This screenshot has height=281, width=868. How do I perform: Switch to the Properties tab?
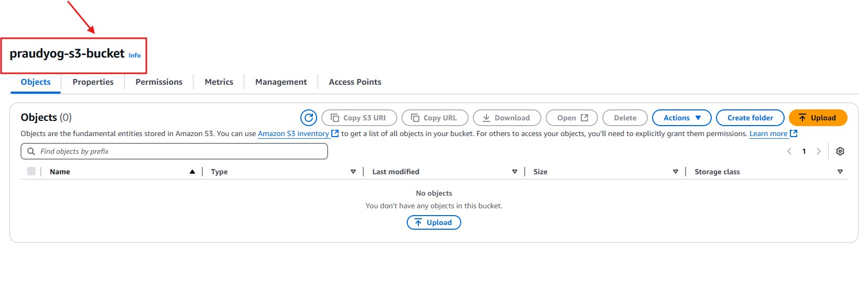coord(93,82)
